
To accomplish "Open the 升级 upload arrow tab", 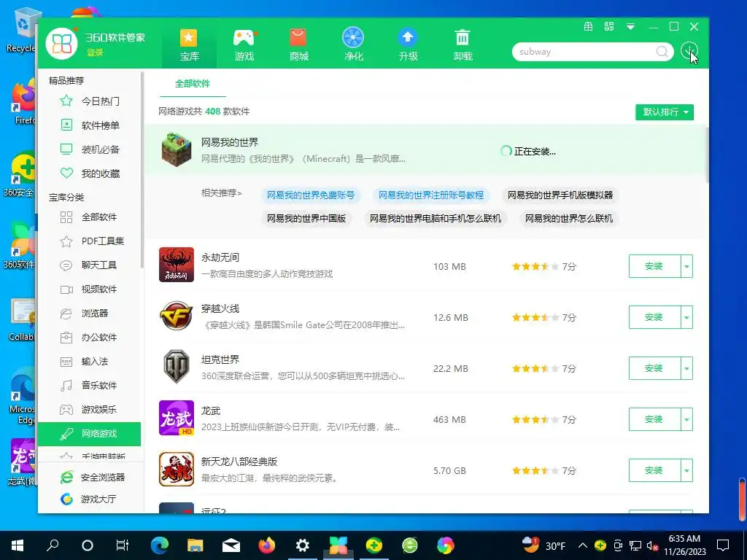I will 409,44.
